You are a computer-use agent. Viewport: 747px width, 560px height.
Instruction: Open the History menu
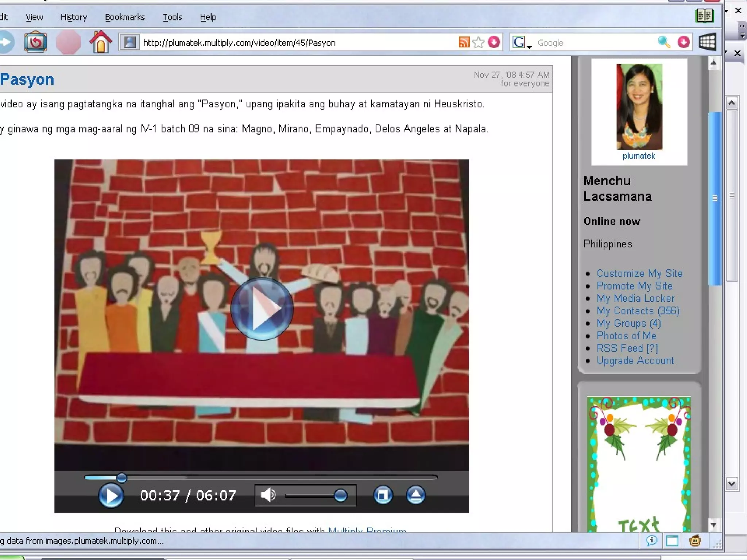coord(74,17)
